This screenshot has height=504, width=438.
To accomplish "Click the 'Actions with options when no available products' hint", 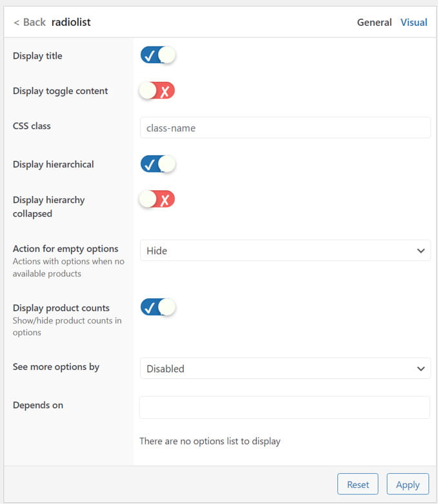I will 68,267.
